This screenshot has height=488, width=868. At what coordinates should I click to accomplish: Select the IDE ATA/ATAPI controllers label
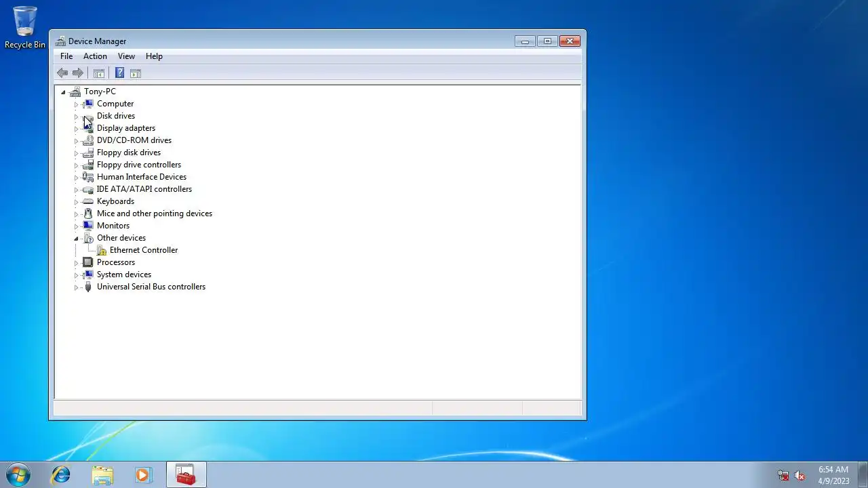pos(144,189)
